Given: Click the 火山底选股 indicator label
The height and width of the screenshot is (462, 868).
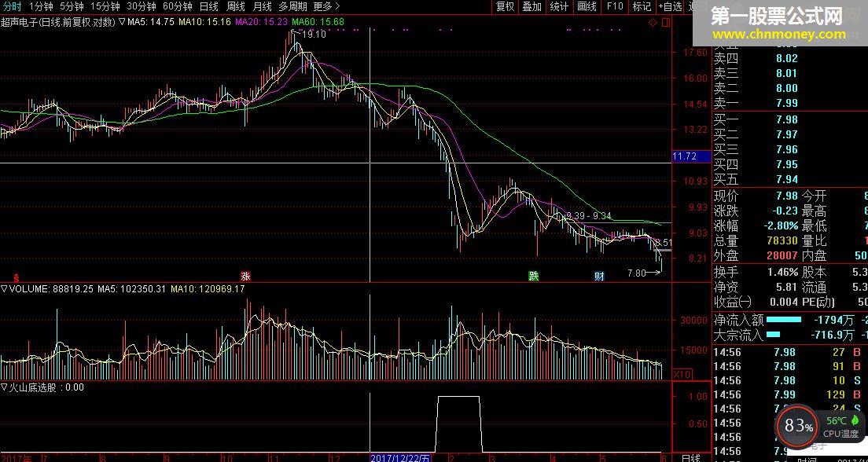Looking at the screenshot, I should 33,387.
